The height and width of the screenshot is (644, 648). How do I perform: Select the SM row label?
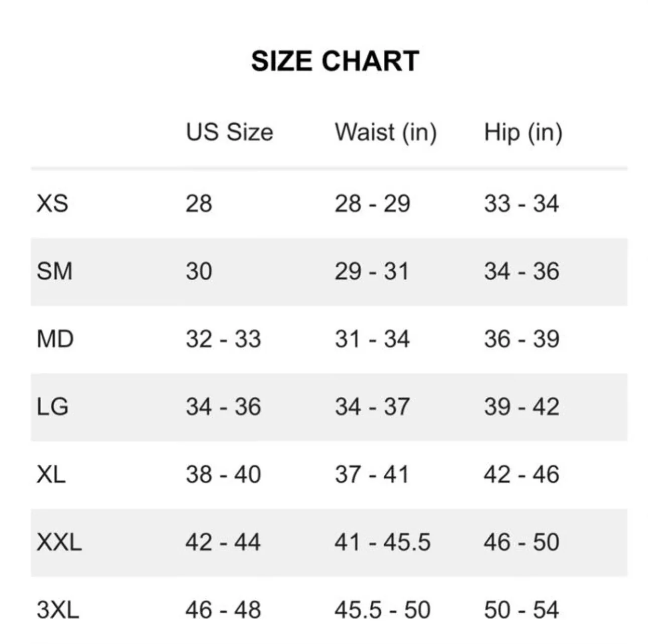(x=55, y=271)
